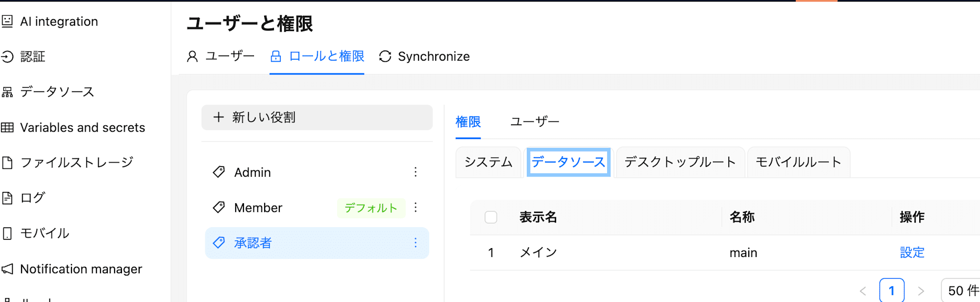980x302 pixels.
Task: Open the モバイルルート permissions tab
Action: pos(799,162)
